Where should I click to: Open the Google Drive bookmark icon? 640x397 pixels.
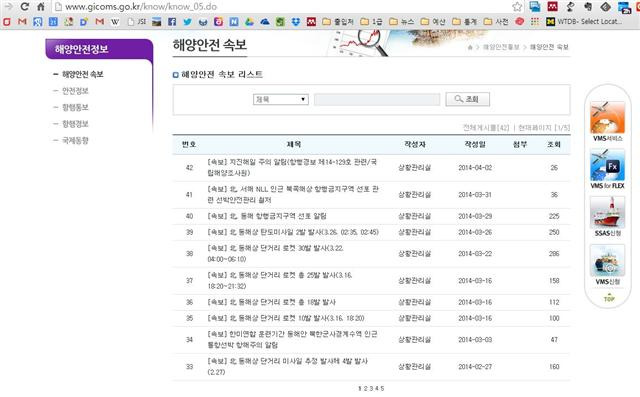click(249, 22)
